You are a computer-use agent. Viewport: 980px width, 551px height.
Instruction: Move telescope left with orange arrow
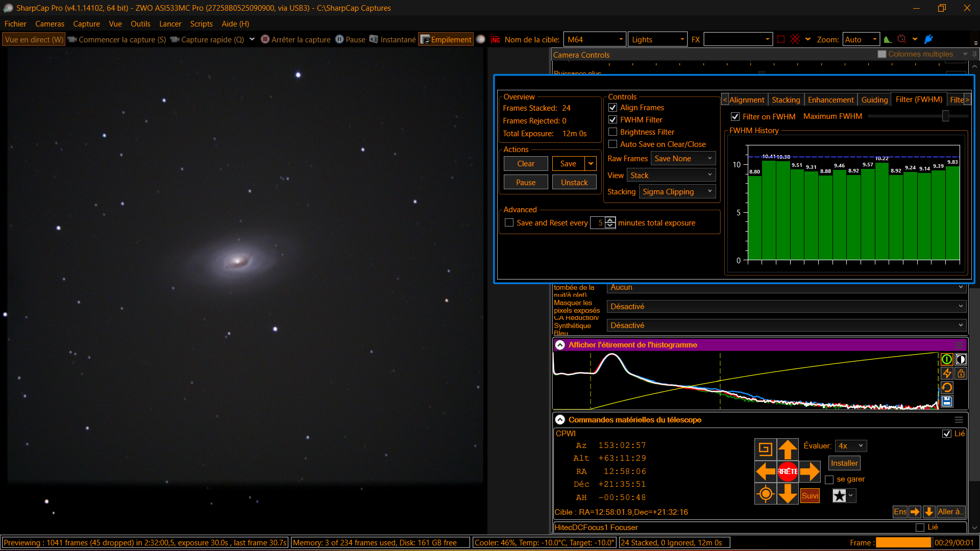(766, 471)
